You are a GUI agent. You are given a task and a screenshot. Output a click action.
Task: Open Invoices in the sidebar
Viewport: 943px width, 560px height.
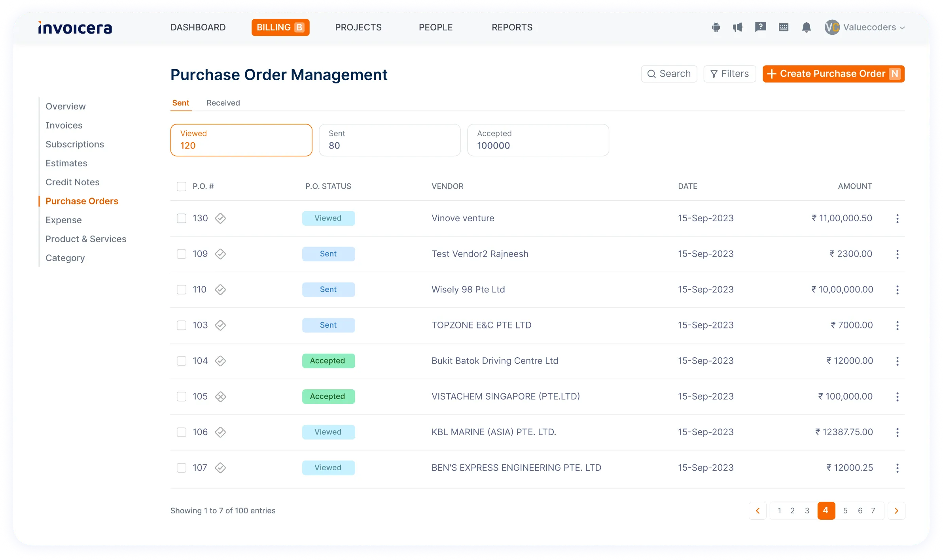[64, 125]
